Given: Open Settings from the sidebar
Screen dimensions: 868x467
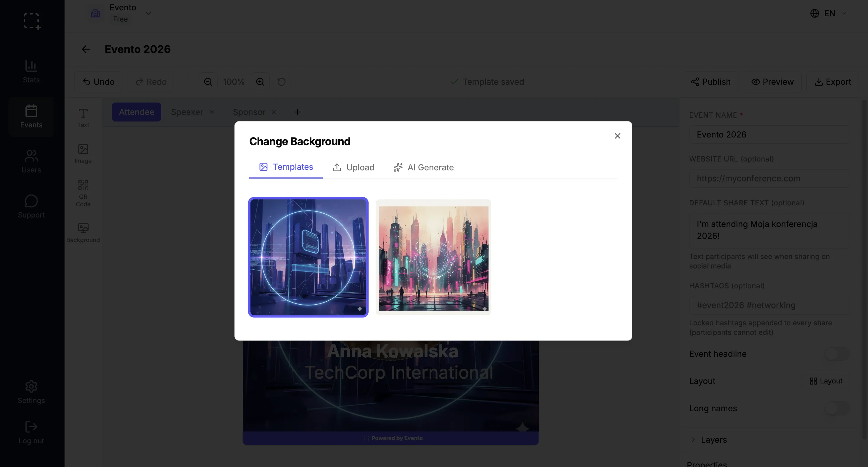Looking at the screenshot, I should [x=31, y=392].
